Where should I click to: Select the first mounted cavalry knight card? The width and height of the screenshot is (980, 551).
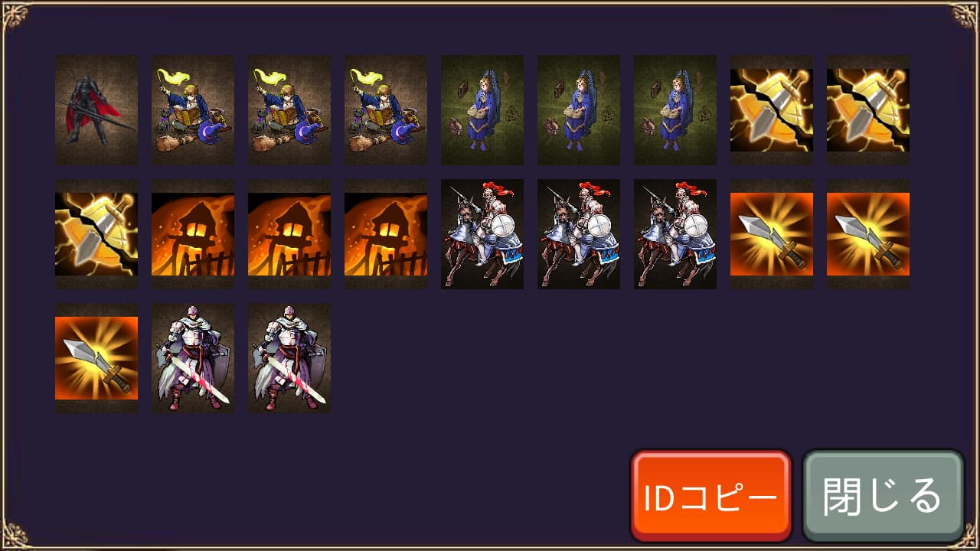tap(482, 234)
